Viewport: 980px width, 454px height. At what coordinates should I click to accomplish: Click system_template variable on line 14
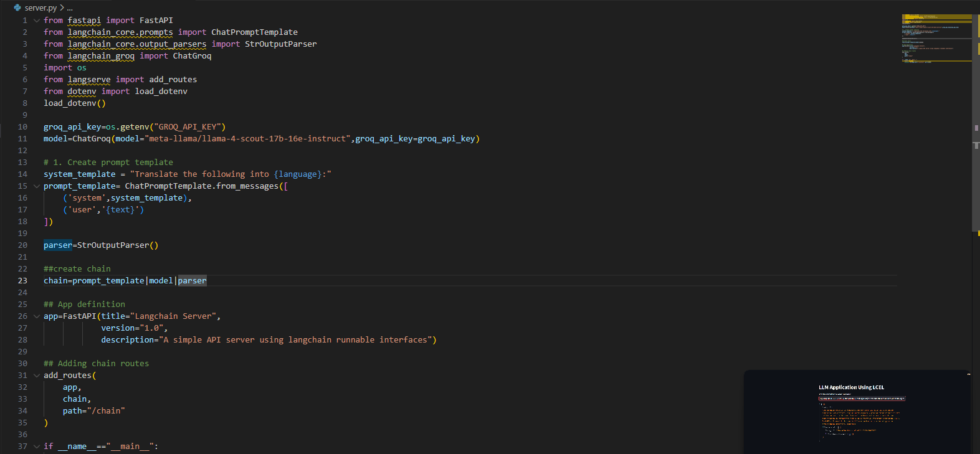click(80, 174)
